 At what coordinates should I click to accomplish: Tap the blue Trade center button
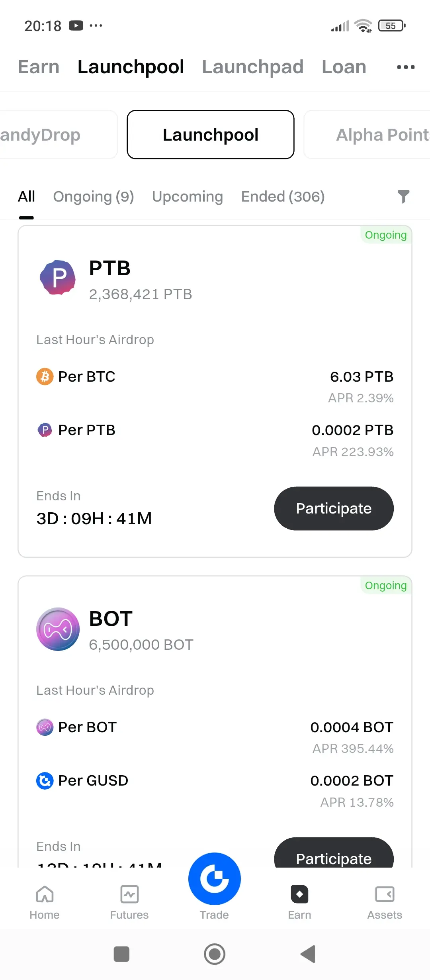[215, 878]
